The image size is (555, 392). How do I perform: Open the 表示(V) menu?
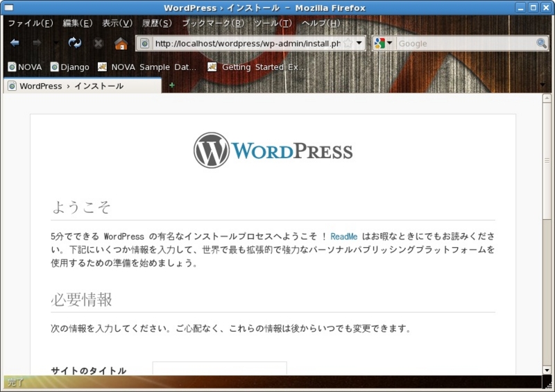tap(117, 24)
